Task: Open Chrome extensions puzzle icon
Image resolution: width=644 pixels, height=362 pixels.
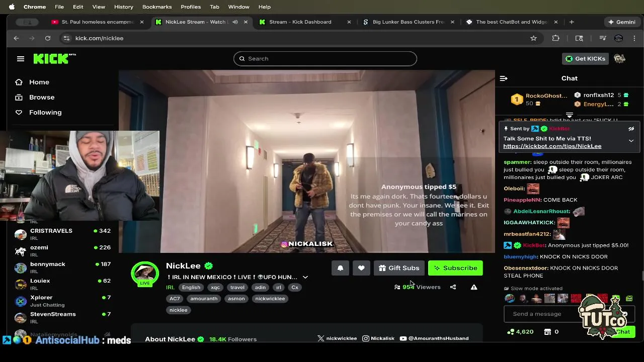Action: (x=555, y=38)
